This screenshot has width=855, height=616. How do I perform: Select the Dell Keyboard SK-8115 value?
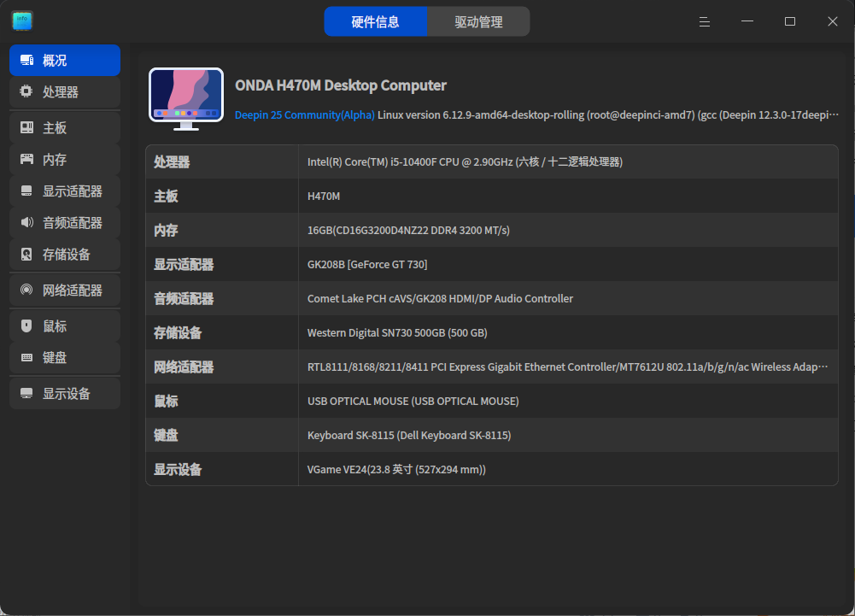click(409, 436)
